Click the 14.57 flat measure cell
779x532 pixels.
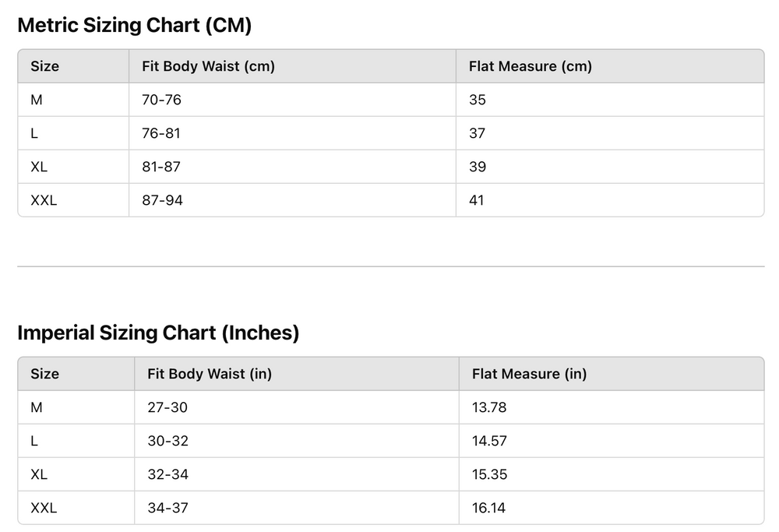pos(489,441)
